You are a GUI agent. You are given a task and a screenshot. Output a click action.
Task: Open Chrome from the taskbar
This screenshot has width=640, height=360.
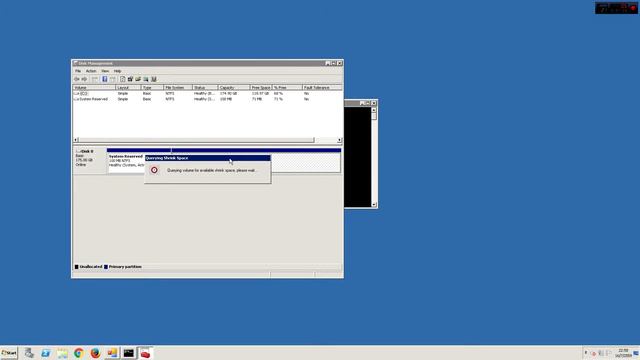tap(78, 353)
